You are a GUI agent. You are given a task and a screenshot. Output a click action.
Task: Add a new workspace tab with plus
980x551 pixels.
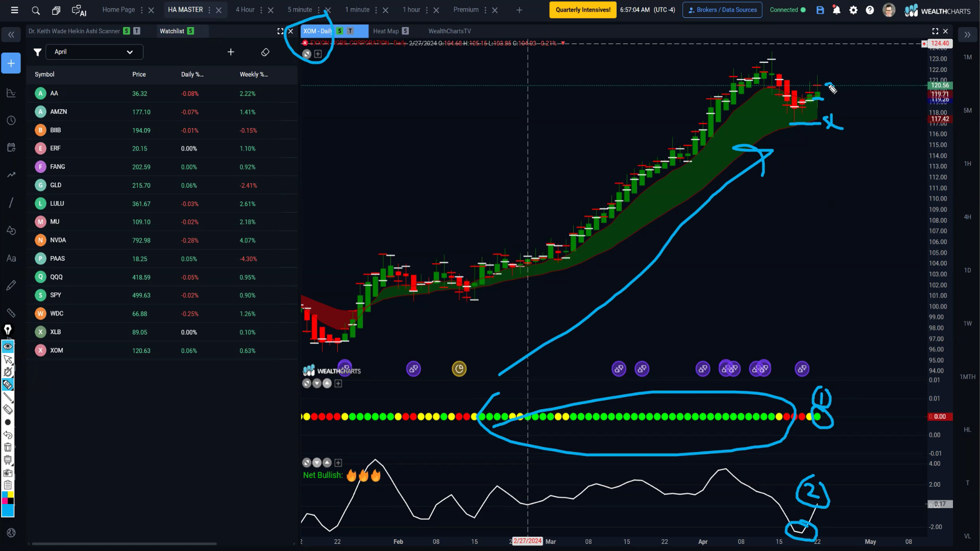pyautogui.click(x=519, y=10)
